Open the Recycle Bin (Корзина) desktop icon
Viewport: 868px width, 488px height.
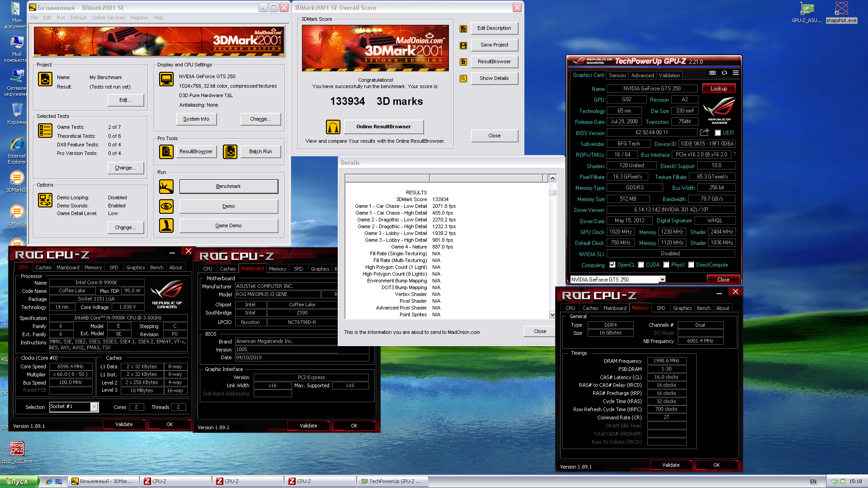pyautogui.click(x=17, y=113)
